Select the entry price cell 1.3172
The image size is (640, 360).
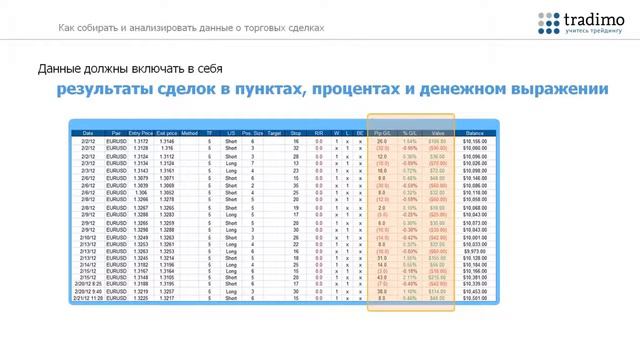(x=141, y=141)
